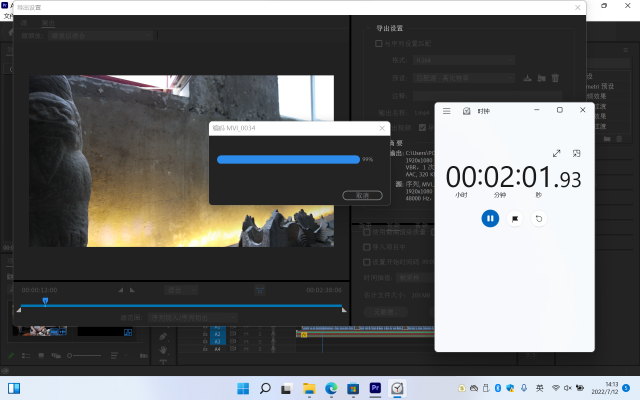This screenshot has width=640, height=400.
Task: Select the Type tool in Premiere
Action: point(163,361)
